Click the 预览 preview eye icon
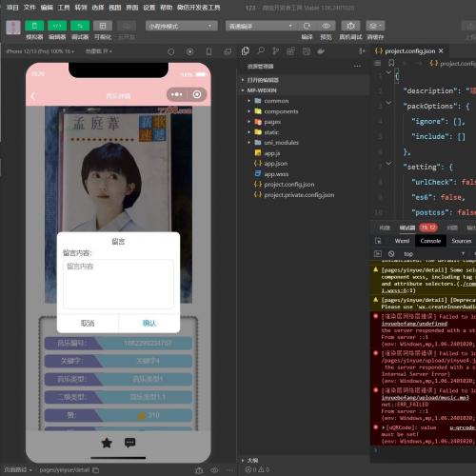 326,26
